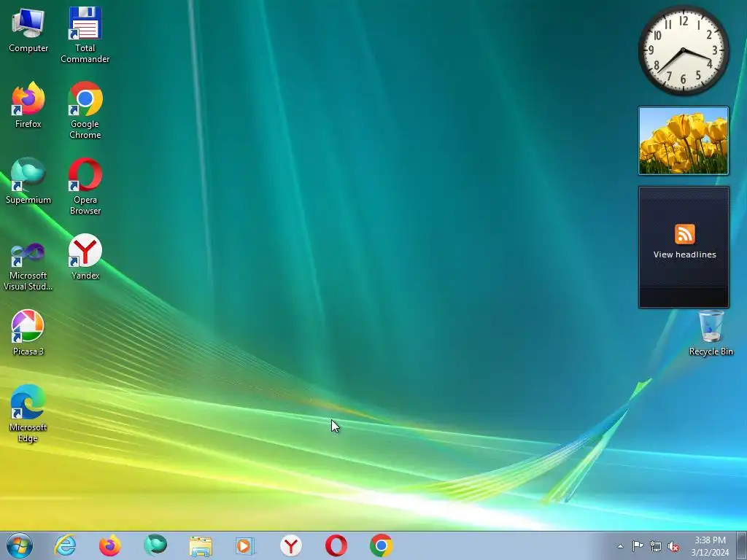Screen dimensions: 747x560
Task: Select the Total Commander desktop shortcut
Action: (85, 35)
